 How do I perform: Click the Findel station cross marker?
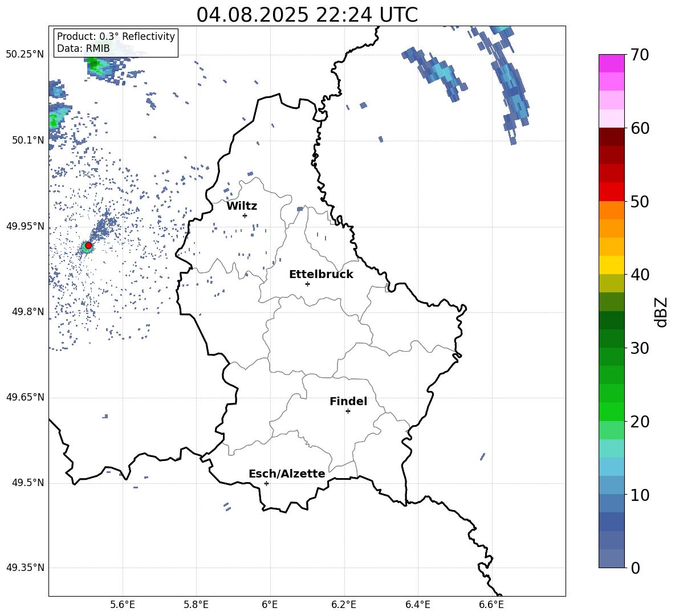click(348, 411)
